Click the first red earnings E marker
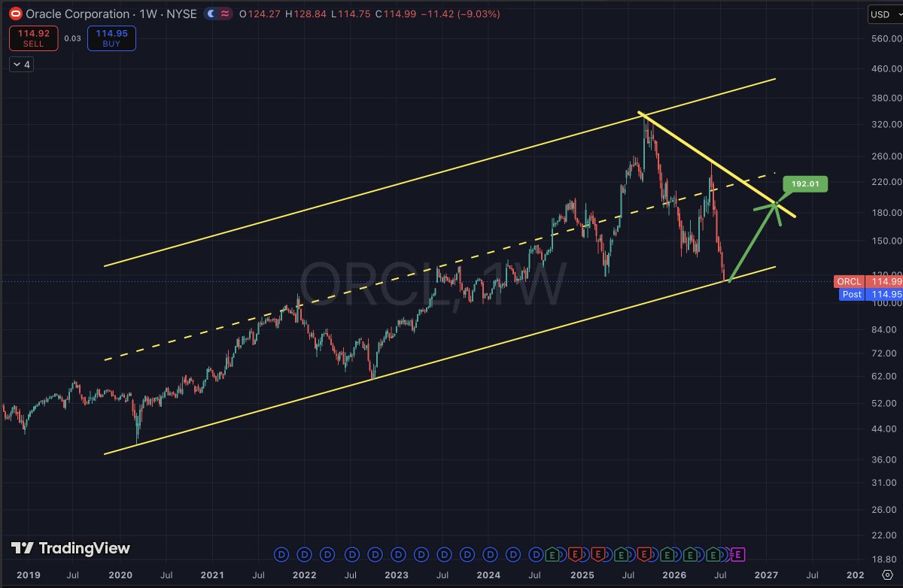The image size is (903, 588). 576,555
